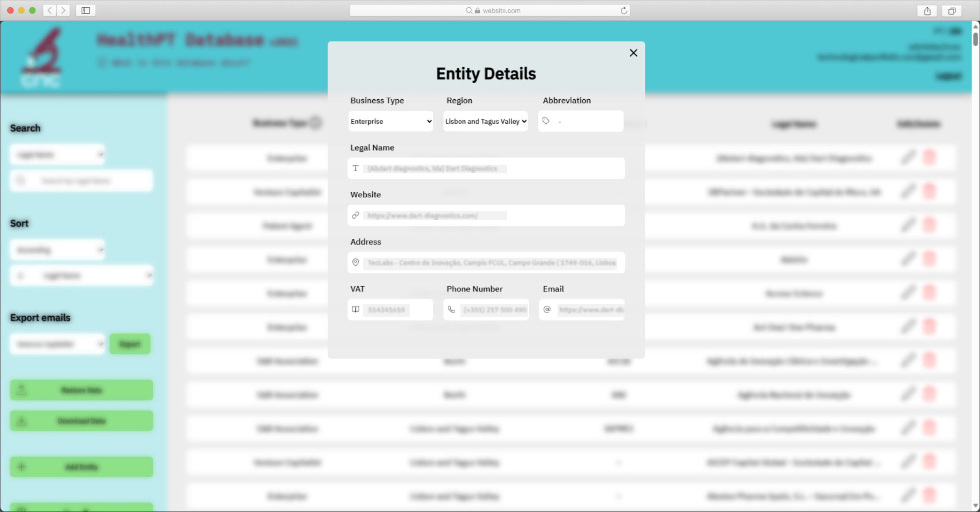Close the Entity Details dialog
Viewport: 980px width, 512px height.
pos(633,53)
